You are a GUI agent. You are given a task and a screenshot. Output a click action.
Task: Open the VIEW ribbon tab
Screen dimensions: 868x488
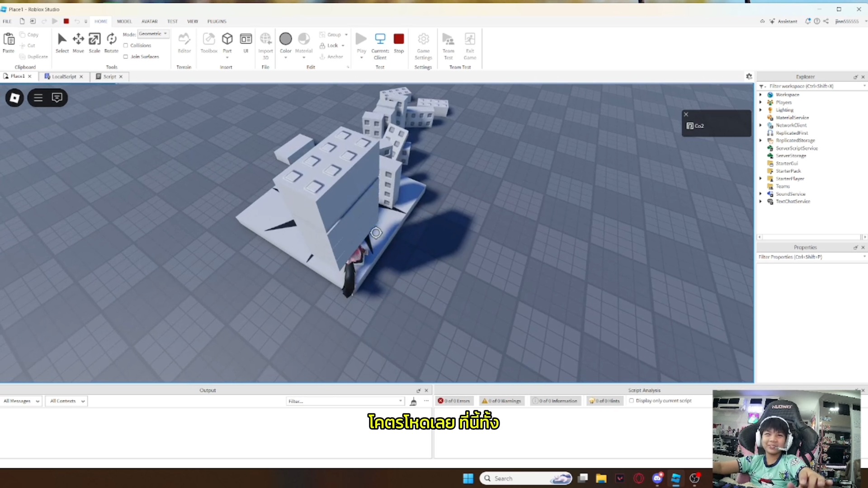click(x=193, y=21)
